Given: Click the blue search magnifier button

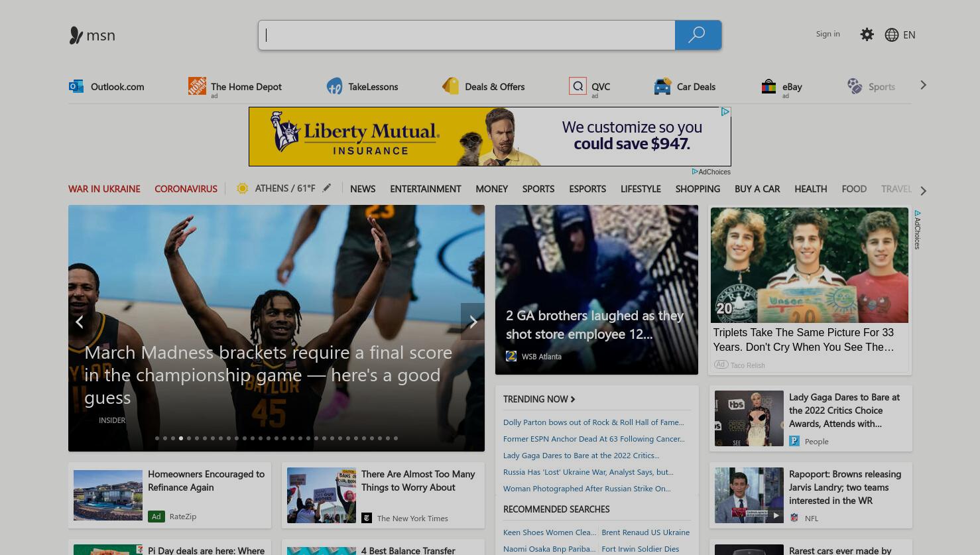Looking at the screenshot, I should coord(698,35).
